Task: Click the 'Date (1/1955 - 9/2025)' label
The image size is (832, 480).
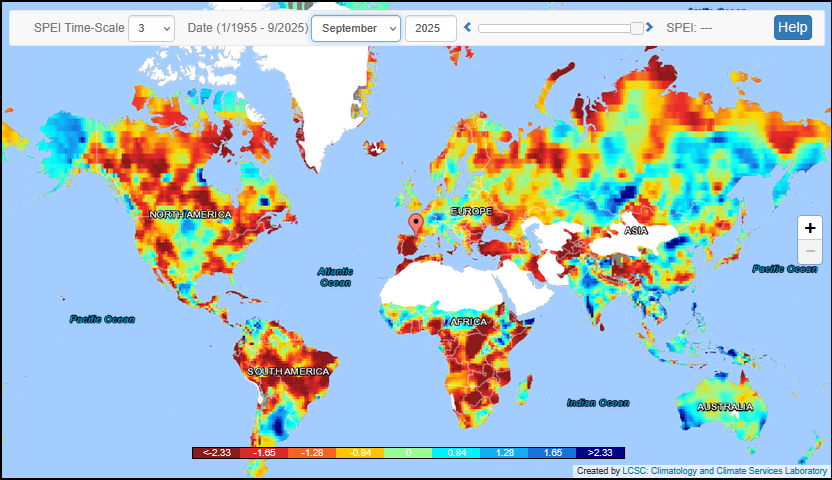Action: pyautogui.click(x=248, y=28)
